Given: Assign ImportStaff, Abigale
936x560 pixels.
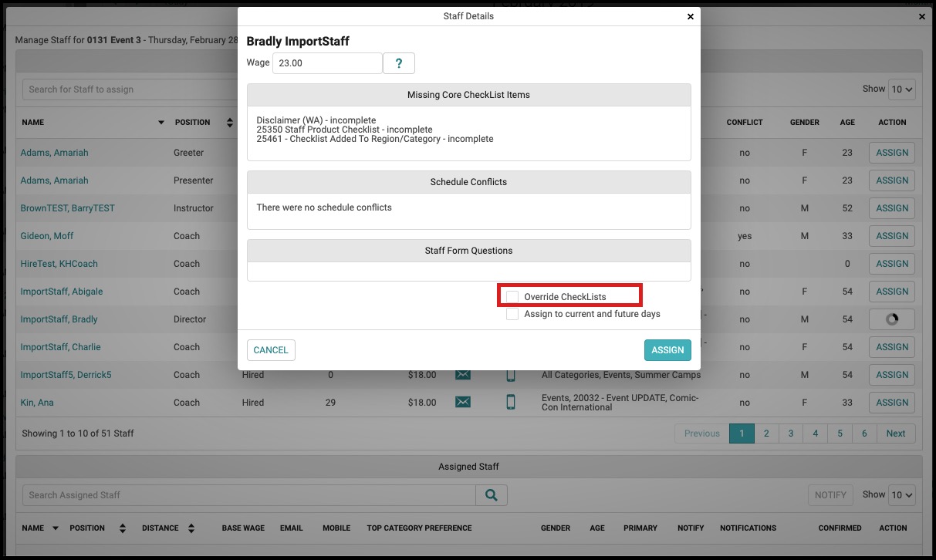Looking at the screenshot, I should [x=892, y=292].
